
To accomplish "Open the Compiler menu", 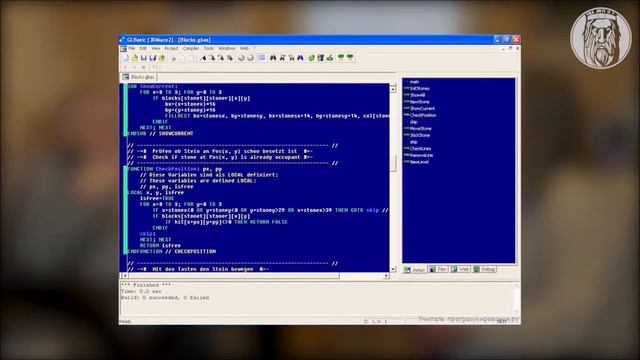I will coord(191,49).
